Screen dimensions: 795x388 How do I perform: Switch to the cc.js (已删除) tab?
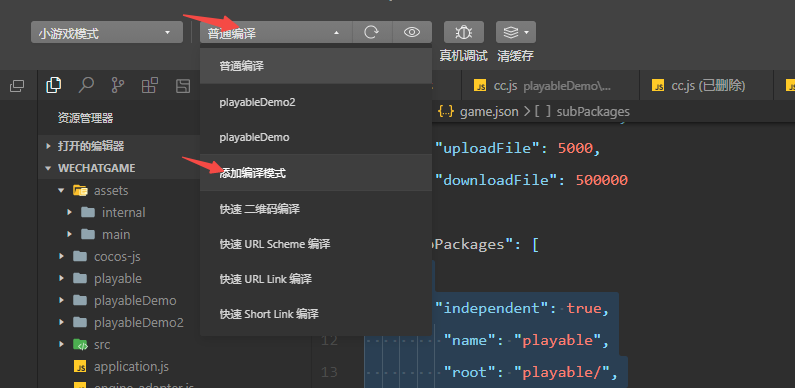[x=706, y=86]
